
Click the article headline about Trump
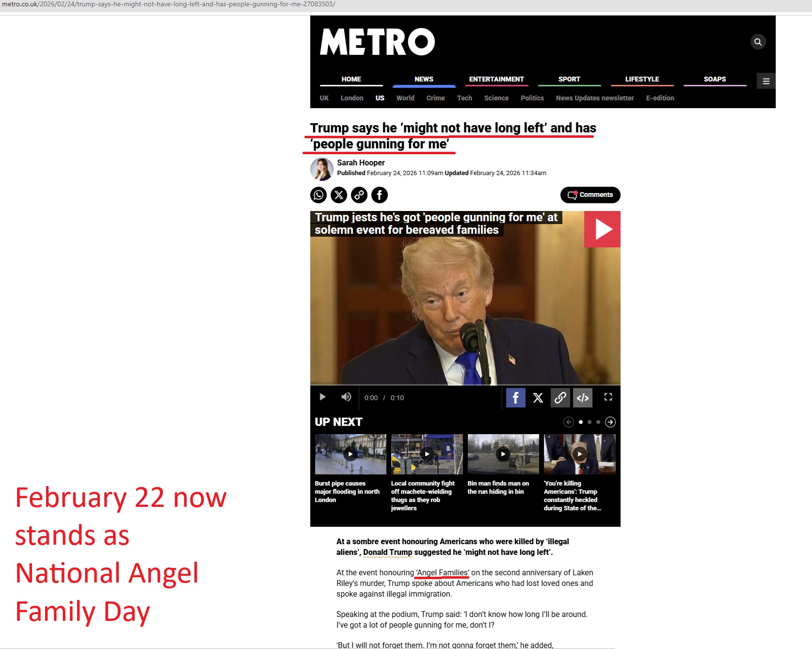click(x=453, y=136)
